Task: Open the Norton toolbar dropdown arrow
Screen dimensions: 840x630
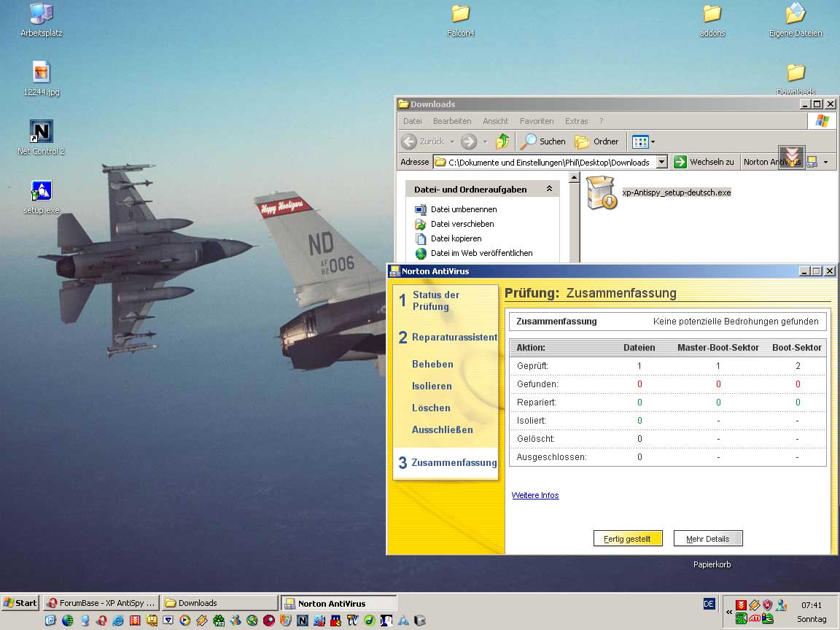Action: [825, 162]
